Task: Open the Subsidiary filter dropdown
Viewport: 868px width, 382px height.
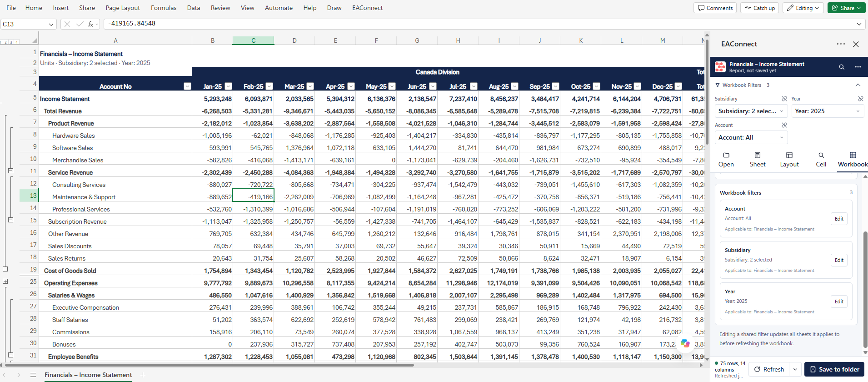Action: (751, 111)
